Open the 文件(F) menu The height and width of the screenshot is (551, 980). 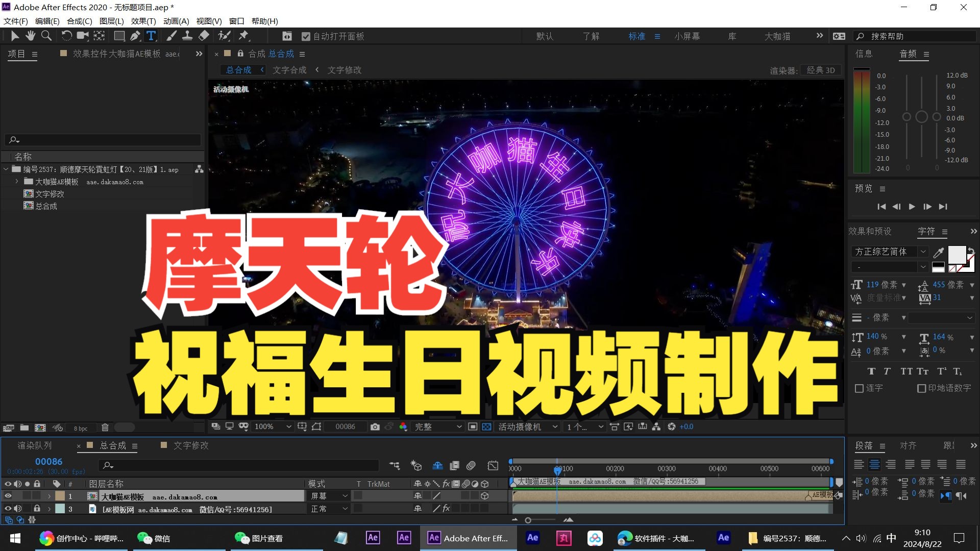coord(16,21)
